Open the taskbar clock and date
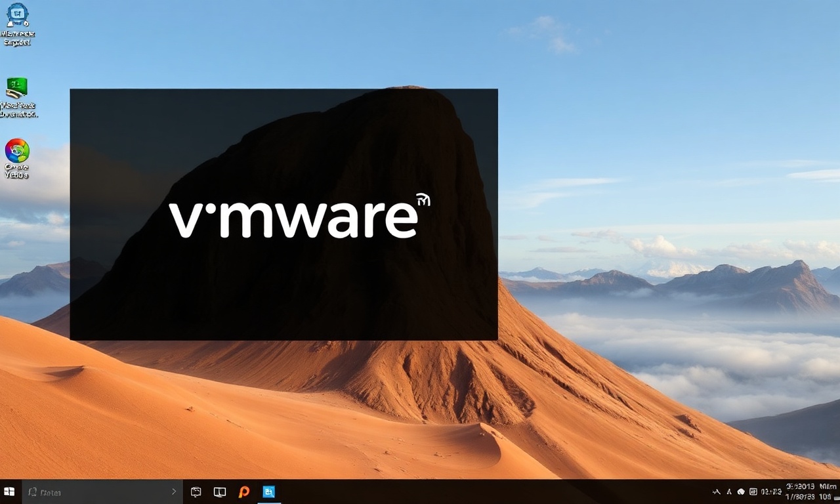The width and height of the screenshot is (840, 504). [x=811, y=492]
